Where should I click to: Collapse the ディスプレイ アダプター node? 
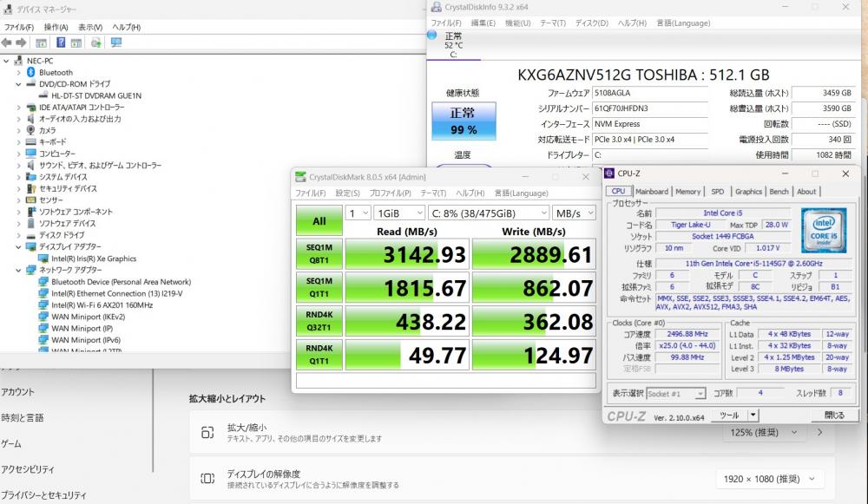pyautogui.click(x=19, y=246)
